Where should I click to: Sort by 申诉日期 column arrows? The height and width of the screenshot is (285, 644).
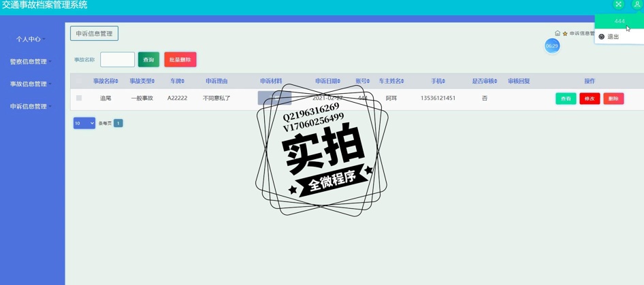(339, 82)
